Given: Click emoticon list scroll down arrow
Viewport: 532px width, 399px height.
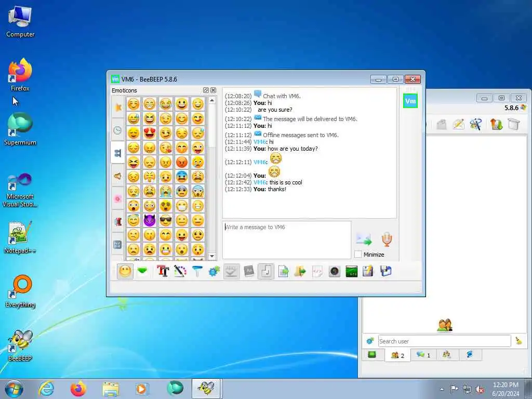Looking at the screenshot, I should coord(212,256).
